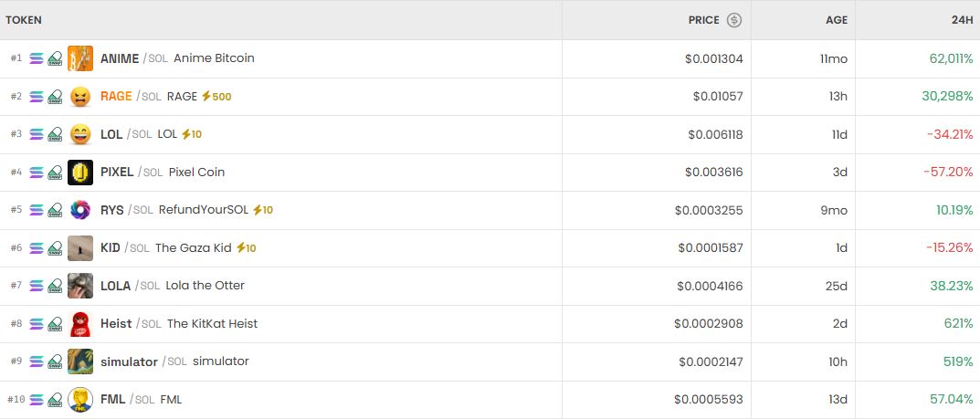Screen dimensions: 980x419
Task: Click the PumpSwap icon in the RAGE row
Action: point(56,97)
